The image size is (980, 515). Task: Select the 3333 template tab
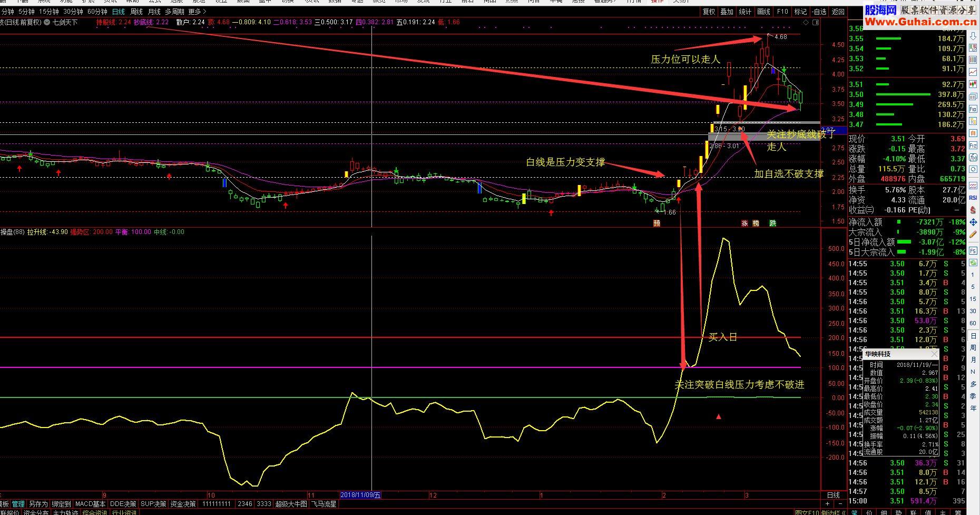[x=264, y=504]
